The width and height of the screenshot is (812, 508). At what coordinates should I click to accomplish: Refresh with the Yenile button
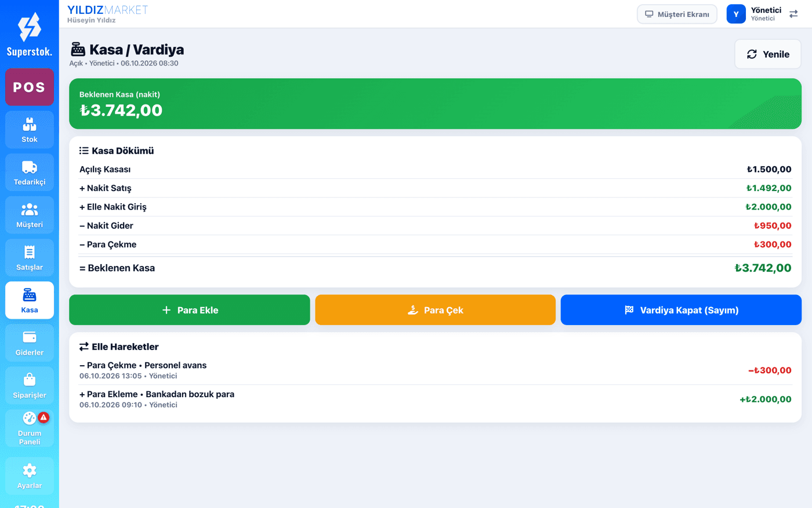tap(768, 54)
